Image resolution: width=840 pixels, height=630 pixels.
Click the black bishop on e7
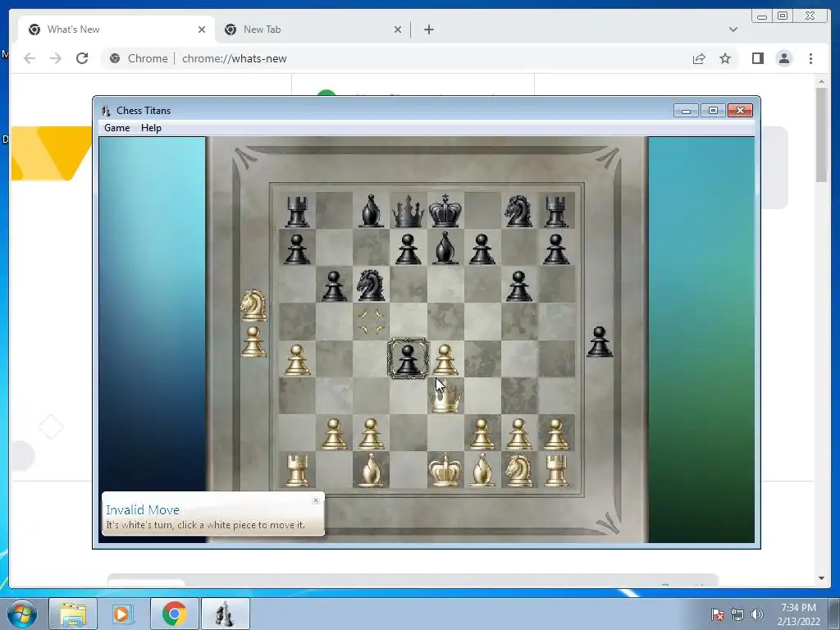pyautogui.click(x=445, y=248)
